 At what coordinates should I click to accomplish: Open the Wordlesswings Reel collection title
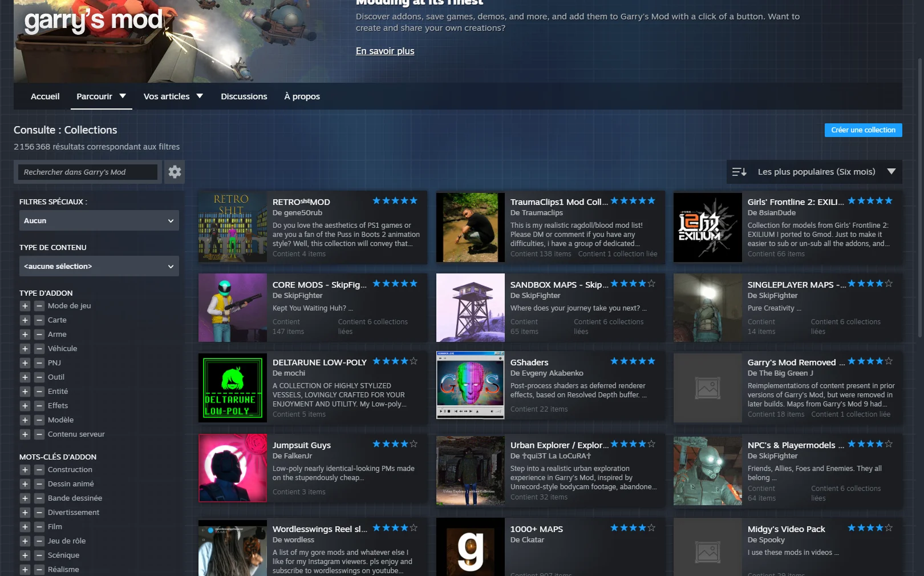point(320,529)
